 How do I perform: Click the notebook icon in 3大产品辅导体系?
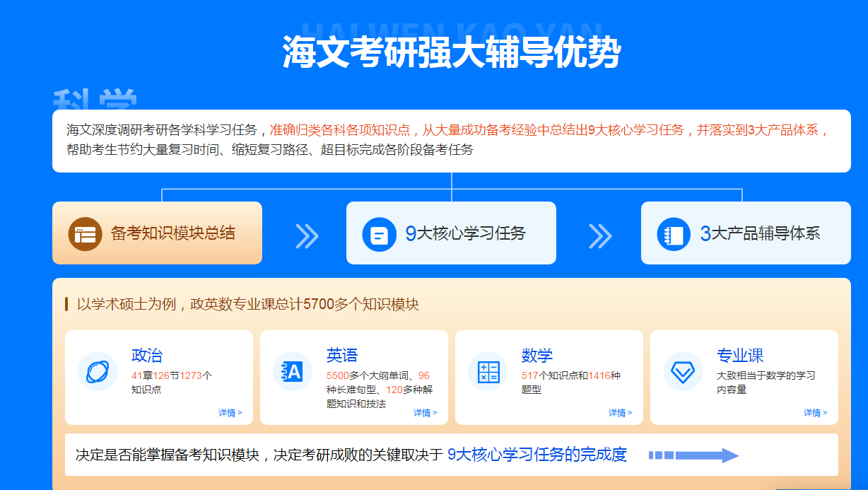click(674, 234)
